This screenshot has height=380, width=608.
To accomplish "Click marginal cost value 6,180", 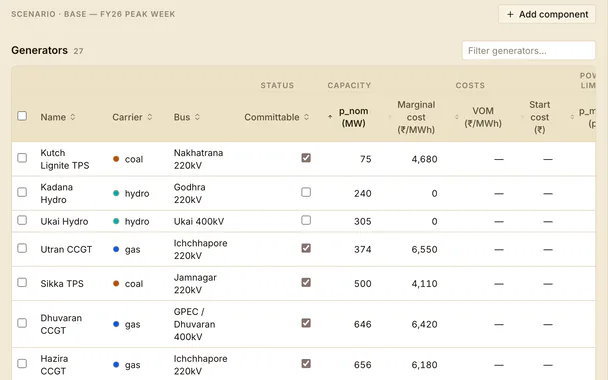I will [x=424, y=365].
